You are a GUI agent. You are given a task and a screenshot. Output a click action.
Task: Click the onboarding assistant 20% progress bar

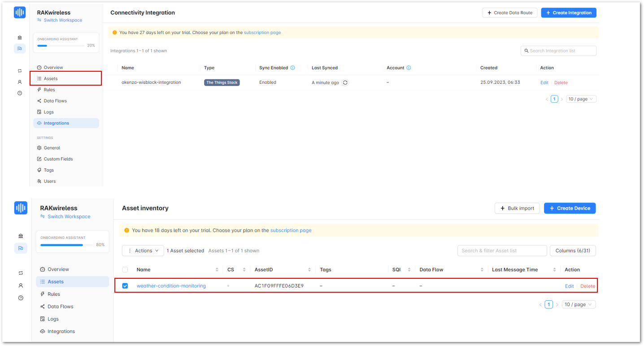coord(61,46)
